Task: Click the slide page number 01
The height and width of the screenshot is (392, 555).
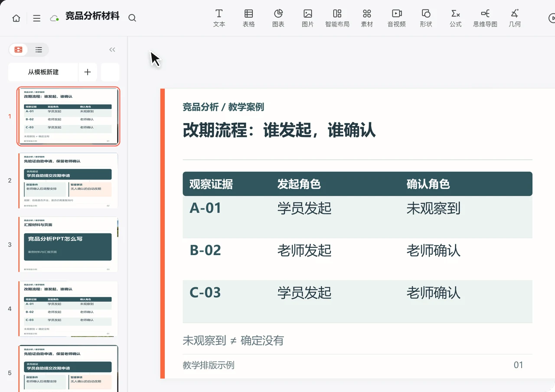Action: 519,365
